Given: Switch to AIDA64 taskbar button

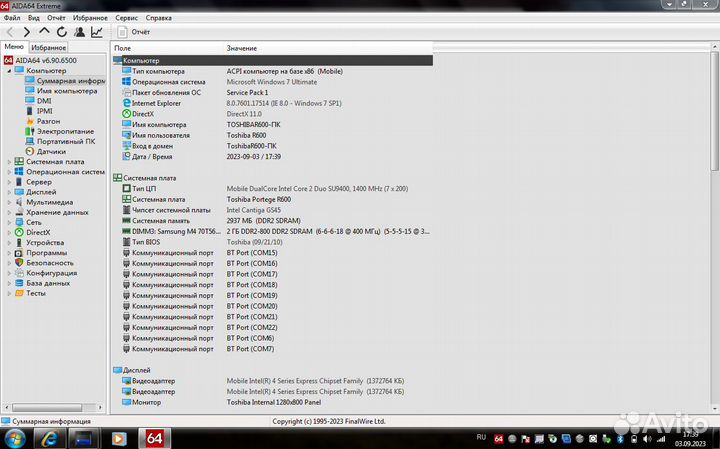Looking at the screenshot, I should click(x=155, y=438).
